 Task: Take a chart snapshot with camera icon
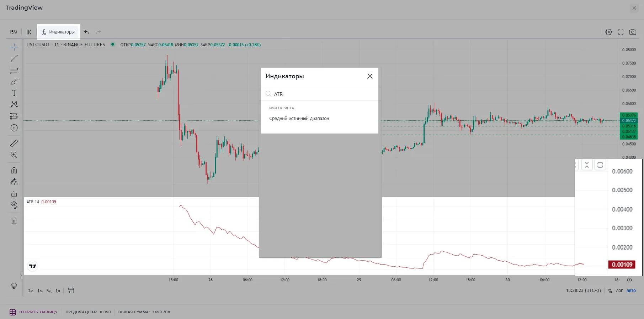pyautogui.click(x=633, y=32)
